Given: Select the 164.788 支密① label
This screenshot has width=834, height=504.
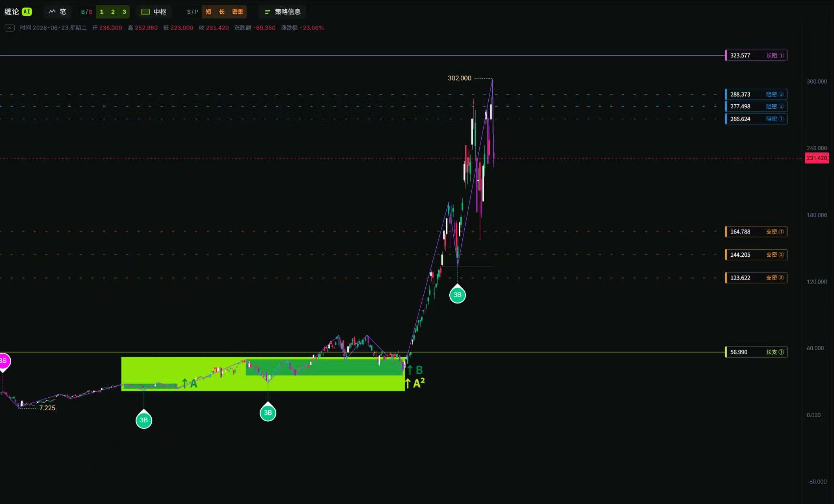Looking at the screenshot, I should tap(756, 232).
